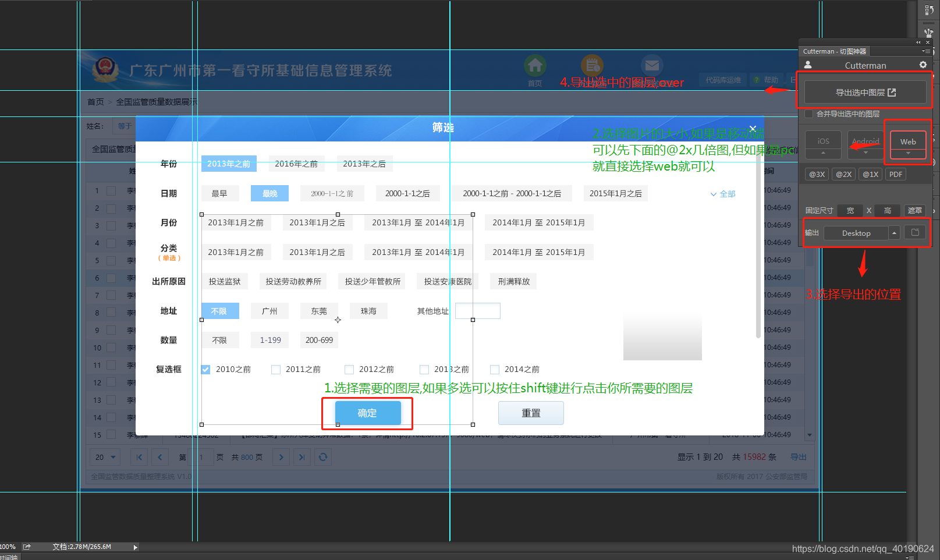Go to next page in pagination
This screenshot has height=560, width=940.
[x=281, y=457]
